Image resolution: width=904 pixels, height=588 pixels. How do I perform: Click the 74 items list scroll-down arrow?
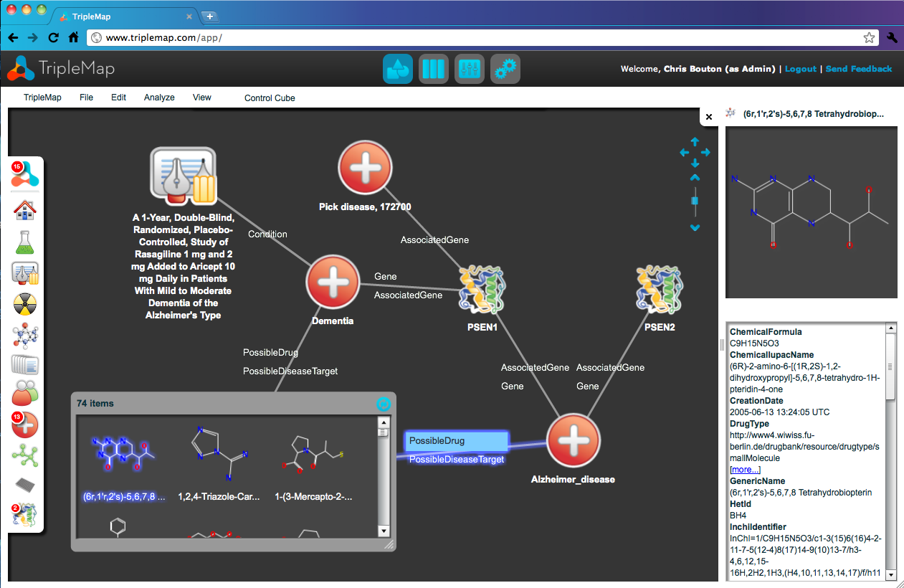pyautogui.click(x=383, y=531)
